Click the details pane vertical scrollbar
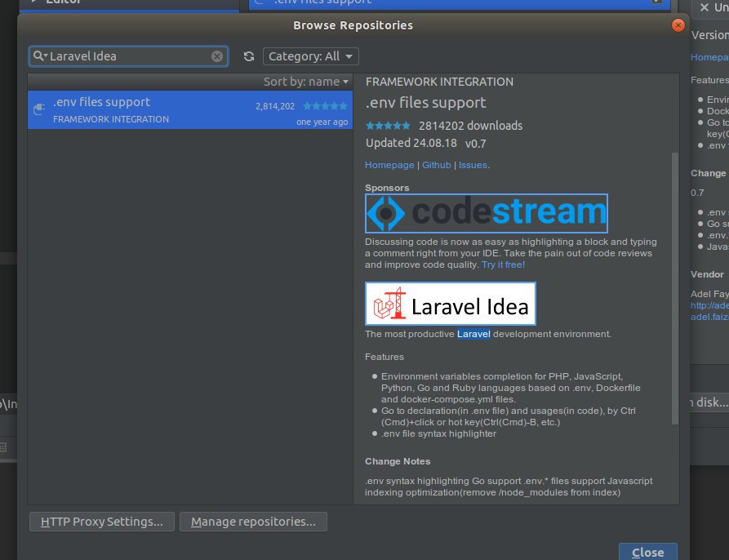 coord(674,288)
